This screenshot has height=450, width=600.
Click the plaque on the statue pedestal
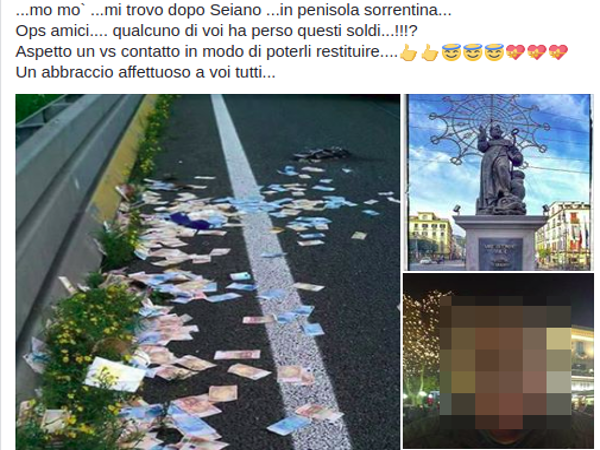[x=501, y=253]
